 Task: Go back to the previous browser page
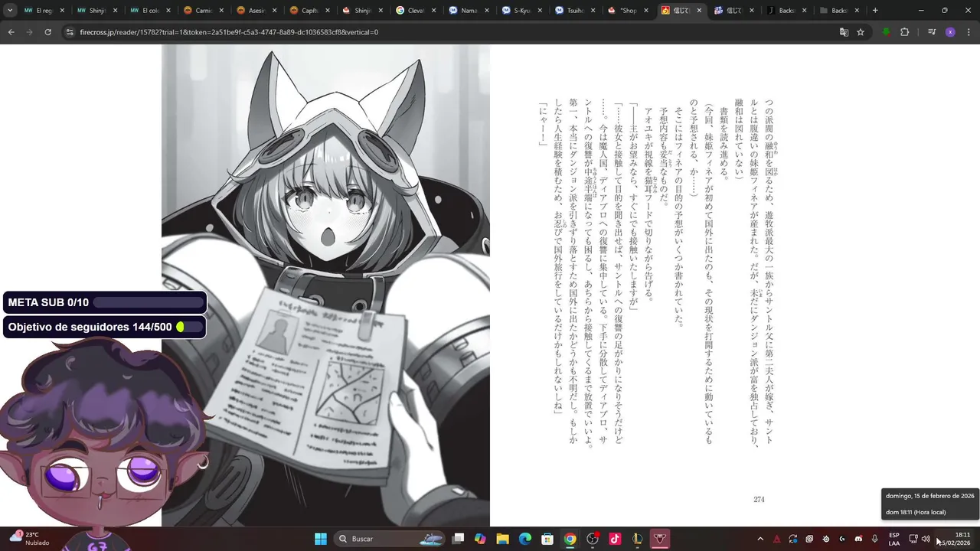pyautogui.click(x=11, y=32)
